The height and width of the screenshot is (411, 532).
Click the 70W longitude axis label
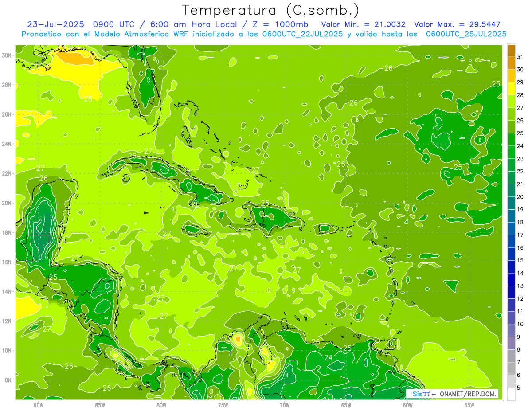coord(285,406)
